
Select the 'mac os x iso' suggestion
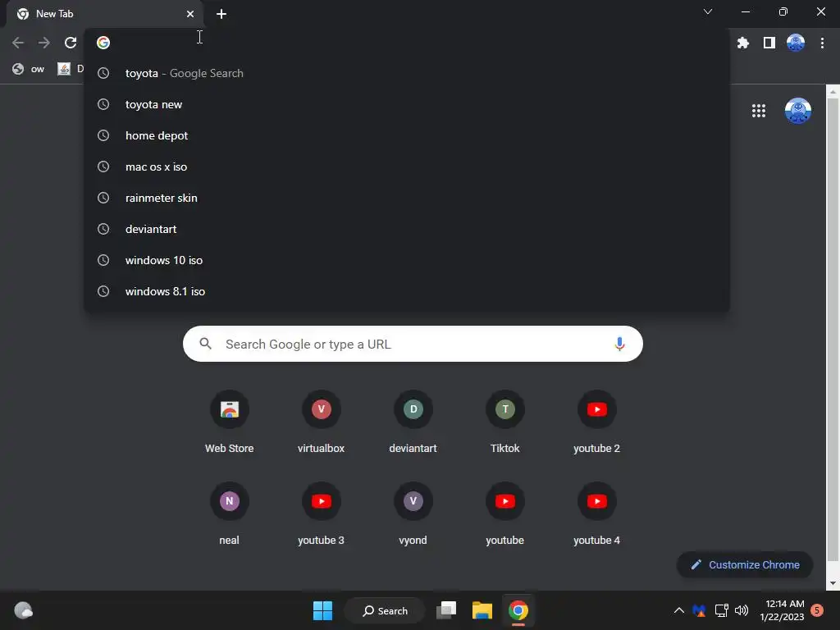coord(407,167)
